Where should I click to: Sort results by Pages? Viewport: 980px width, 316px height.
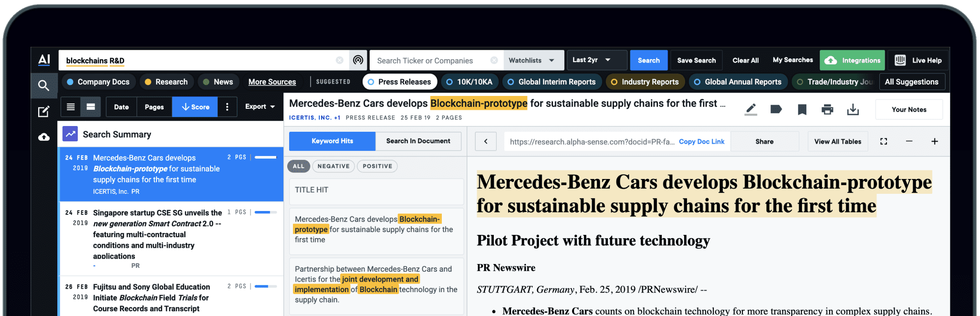[154, 106]
